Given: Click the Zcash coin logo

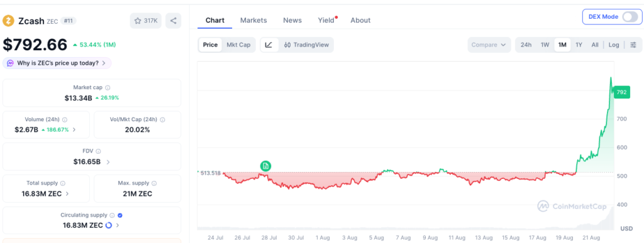Looking at the screenshot, I should 8,21.
